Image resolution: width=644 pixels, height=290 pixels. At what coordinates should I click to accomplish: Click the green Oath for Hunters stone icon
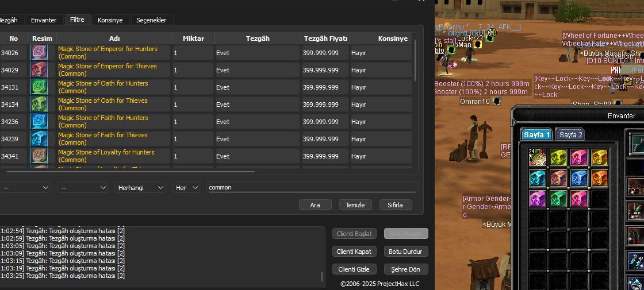(x=39, y=87)
